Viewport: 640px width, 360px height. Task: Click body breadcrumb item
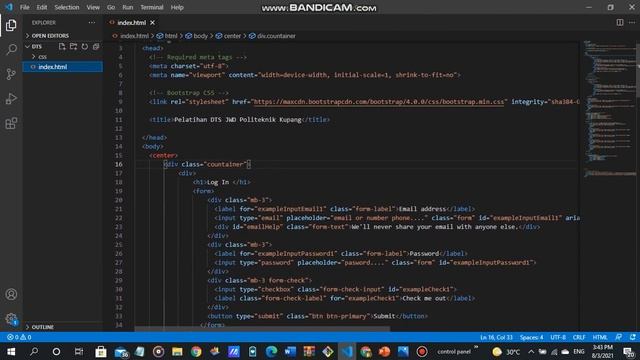click(x=200, y=36)
